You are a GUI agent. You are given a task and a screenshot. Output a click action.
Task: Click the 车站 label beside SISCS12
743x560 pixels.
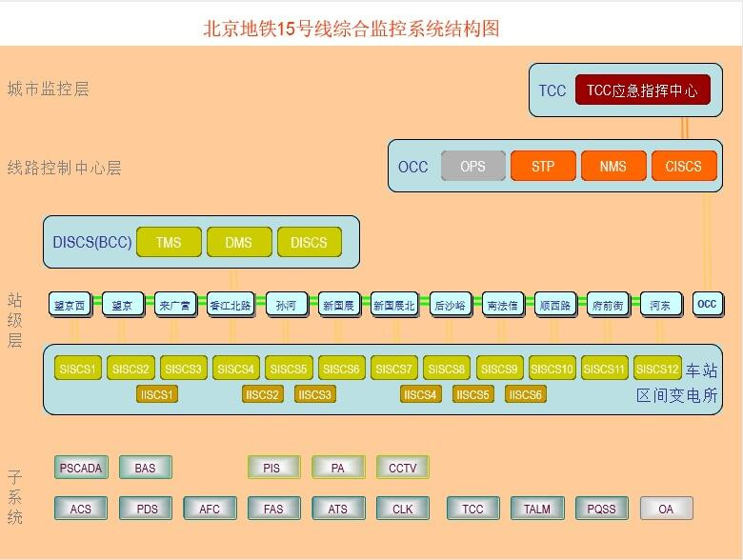[701, 370]
